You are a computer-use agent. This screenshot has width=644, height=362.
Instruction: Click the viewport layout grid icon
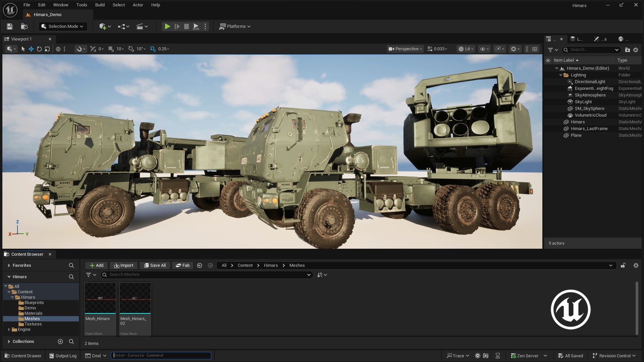point(535,49)
